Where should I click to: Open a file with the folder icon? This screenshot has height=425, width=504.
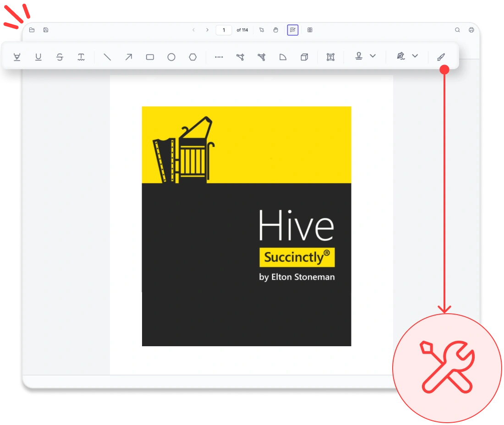(x=32, y=30)
